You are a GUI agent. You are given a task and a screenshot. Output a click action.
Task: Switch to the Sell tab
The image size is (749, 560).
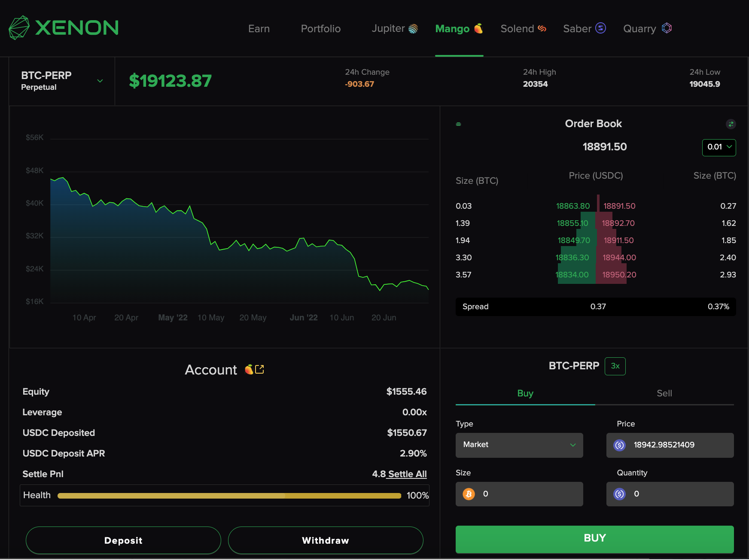tap(664, 393)
